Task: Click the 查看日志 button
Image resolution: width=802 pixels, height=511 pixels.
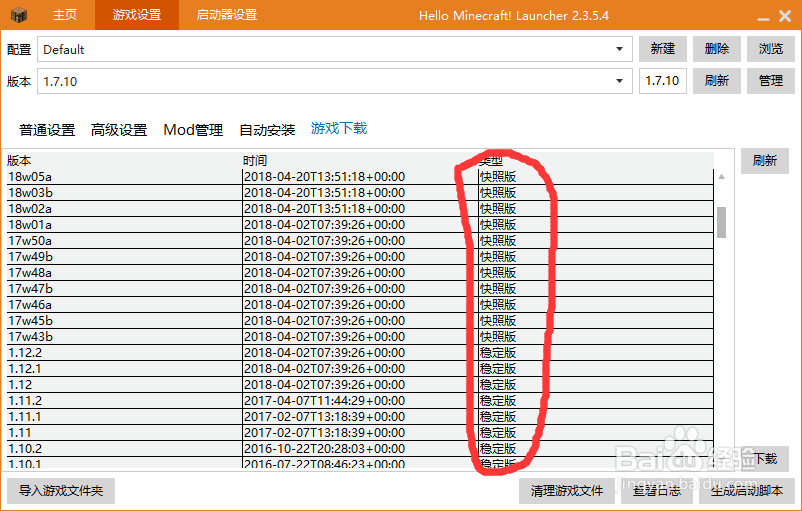Action: coord(657,491)
